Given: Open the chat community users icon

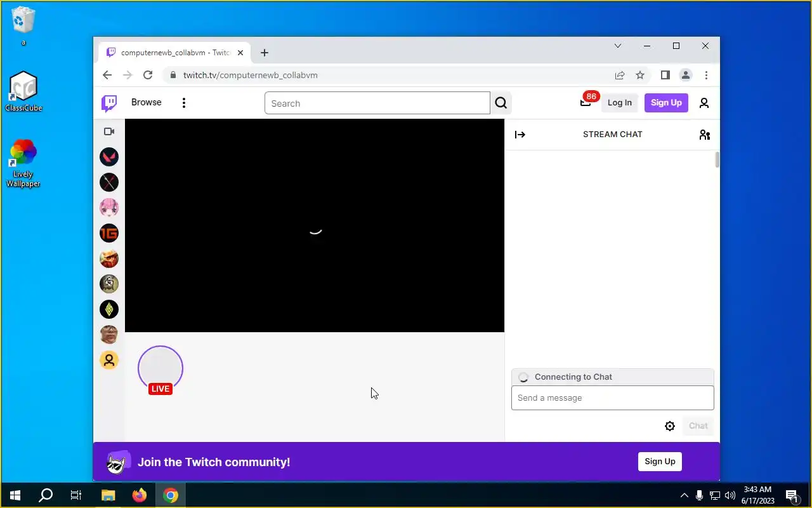Looking at the screenshot, I should coord(705,135).
